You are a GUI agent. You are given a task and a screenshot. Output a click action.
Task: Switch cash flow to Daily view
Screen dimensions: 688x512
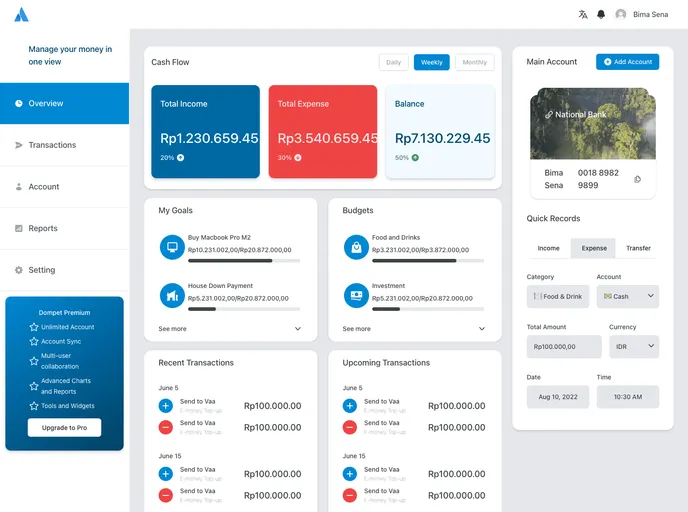[393, 62]
